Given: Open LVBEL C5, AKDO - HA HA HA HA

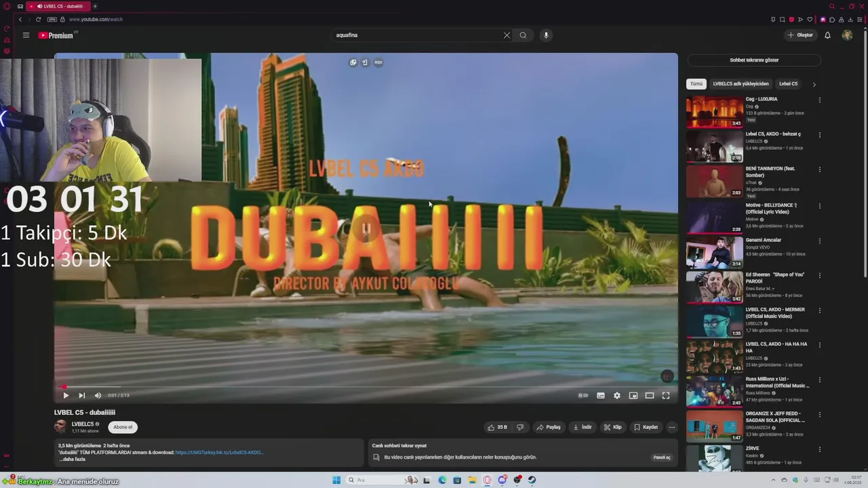Looking at the screenshot, I should (x=715, y=357).
